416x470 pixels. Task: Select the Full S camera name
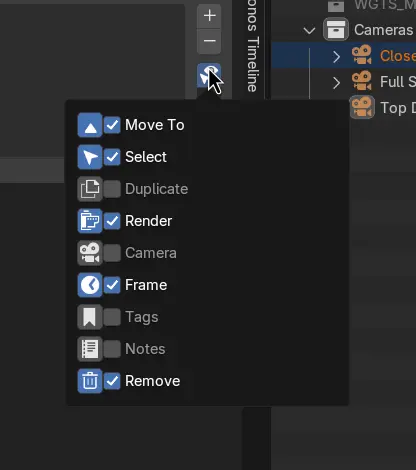click(x=398, y=82)
